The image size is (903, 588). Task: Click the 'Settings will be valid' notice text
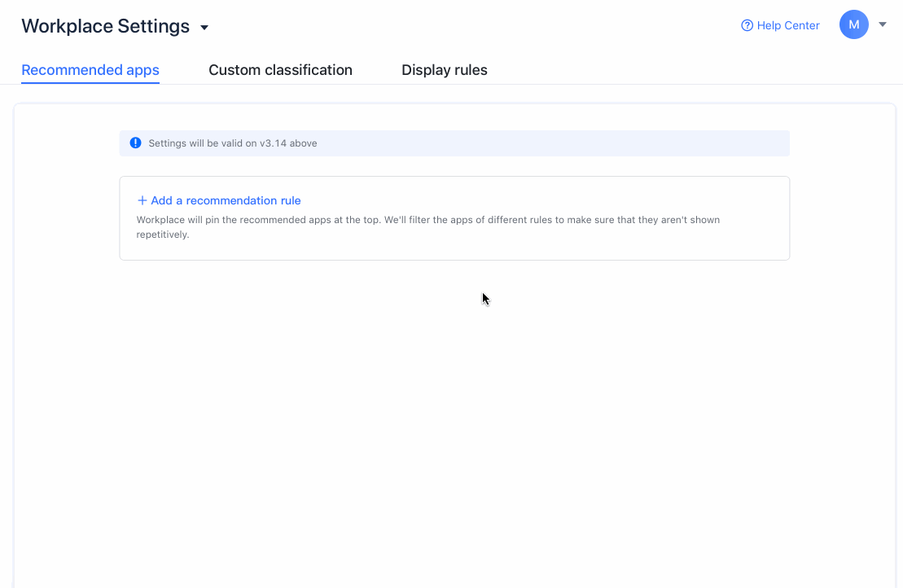[204, 143]
